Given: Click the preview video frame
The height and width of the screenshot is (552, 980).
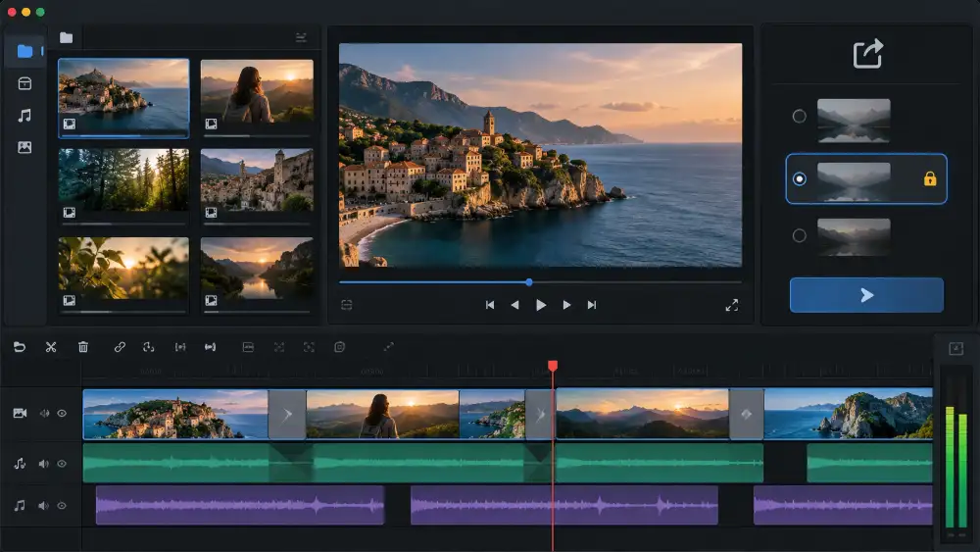Looking at the screenshot, I should tap(541, 155).
